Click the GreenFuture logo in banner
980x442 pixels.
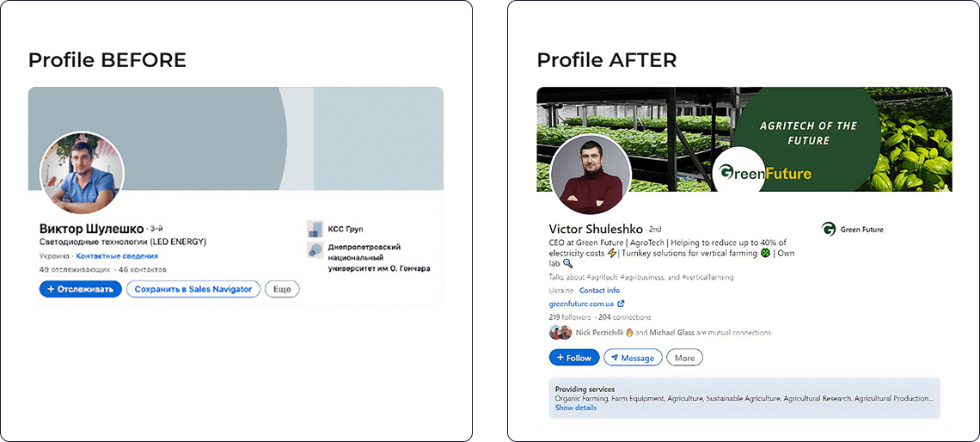click(765, 173)
